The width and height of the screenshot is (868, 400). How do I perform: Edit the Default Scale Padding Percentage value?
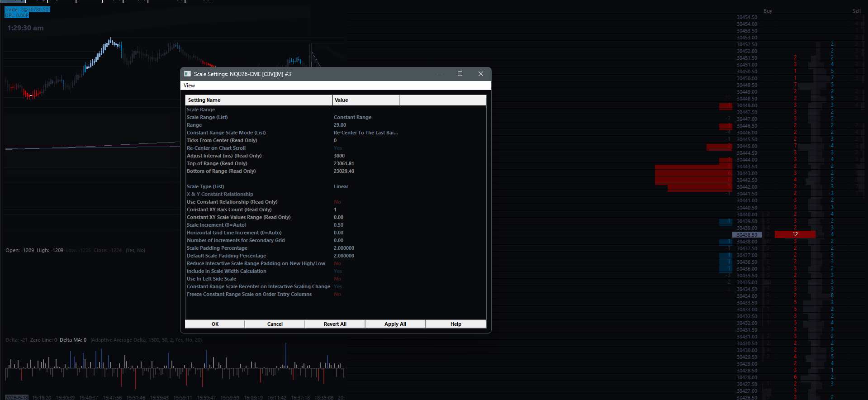tap(344, 256)
